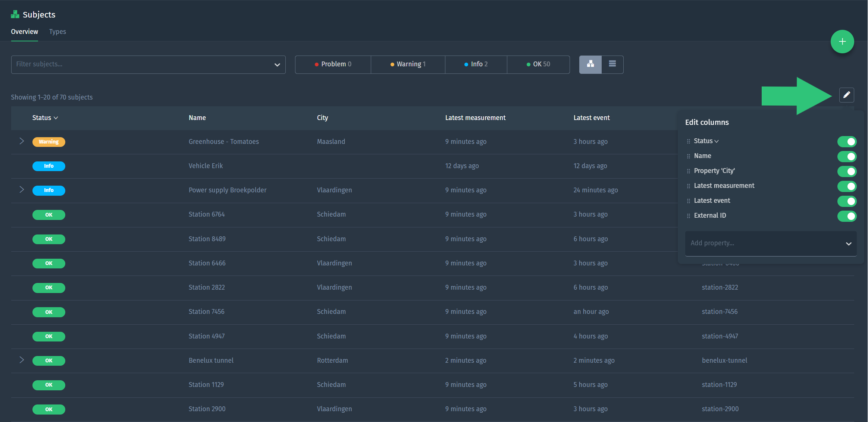The image size is (868, 422).
Task: Filter by OK 50 status
Action: (538, 64)
